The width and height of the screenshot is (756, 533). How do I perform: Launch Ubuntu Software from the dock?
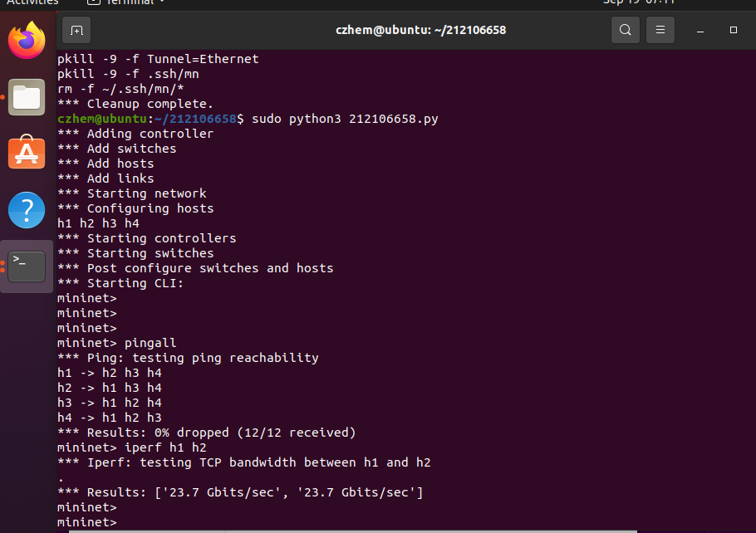coord(27,154)
